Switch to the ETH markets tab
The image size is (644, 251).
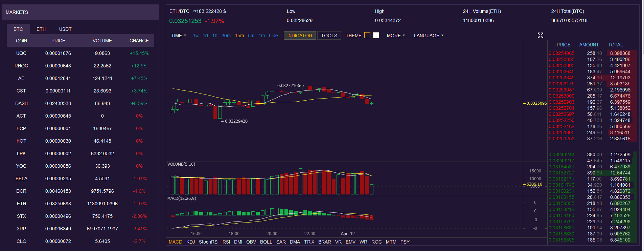pyautogui.click(x=41, y=29)
